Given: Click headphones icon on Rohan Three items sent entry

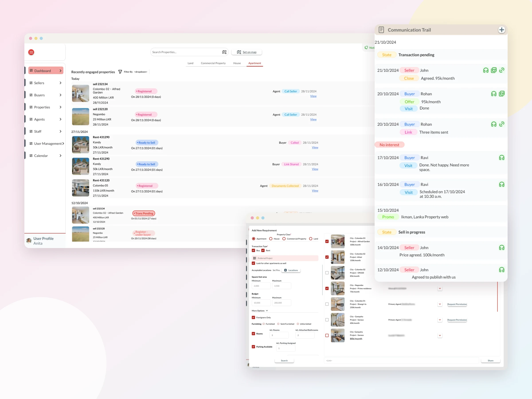Looking at the screenshot, I should point(494,124).
